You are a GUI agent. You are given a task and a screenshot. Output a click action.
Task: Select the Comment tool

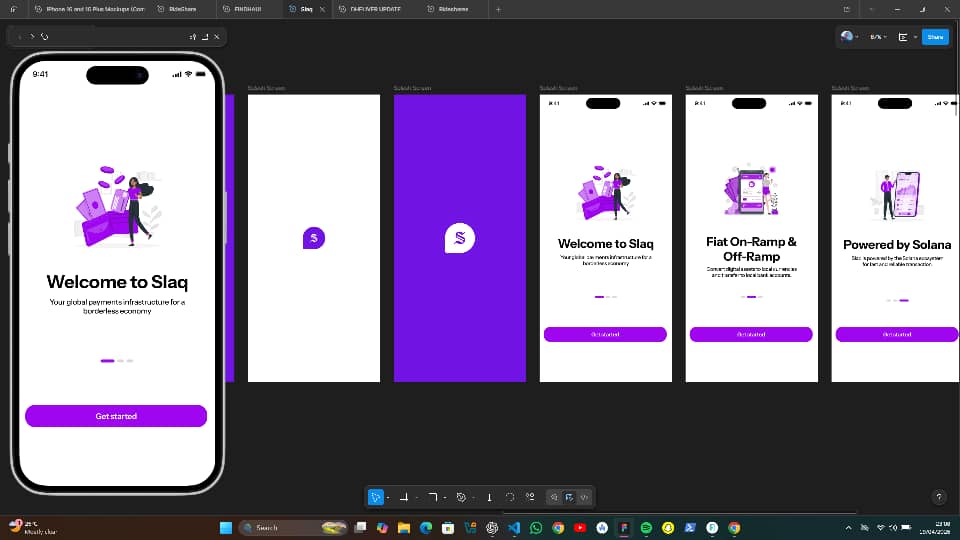[509, 497]
